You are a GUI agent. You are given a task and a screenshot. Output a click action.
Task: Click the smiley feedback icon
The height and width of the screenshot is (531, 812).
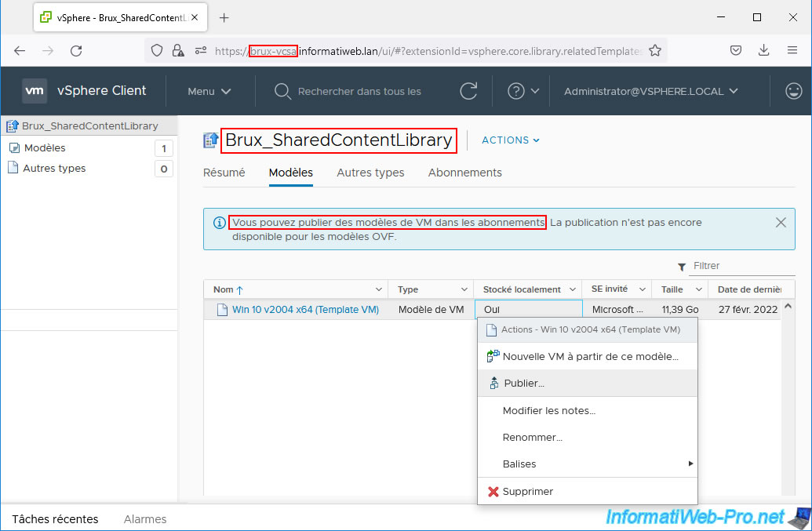tap(793, 91)
